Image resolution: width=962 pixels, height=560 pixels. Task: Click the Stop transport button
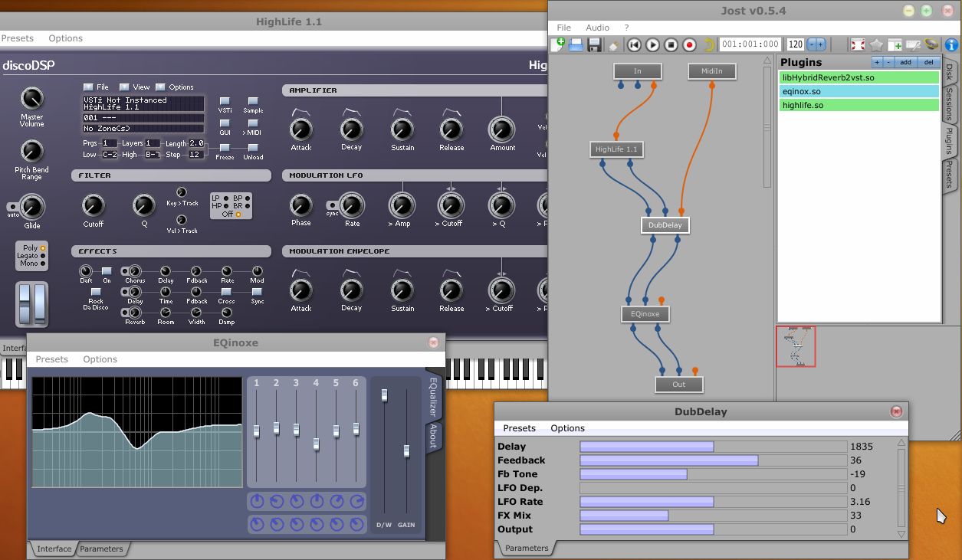pos(671,45)
